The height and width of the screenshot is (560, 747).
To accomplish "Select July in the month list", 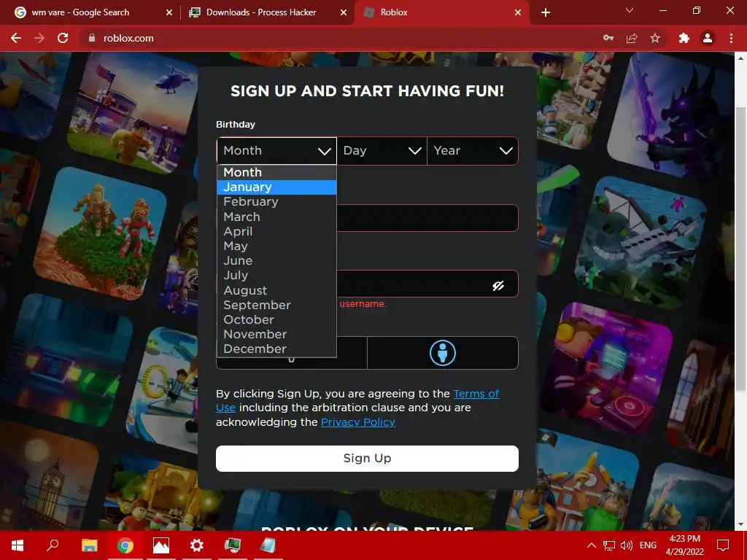I will click(x=276, y=275).
